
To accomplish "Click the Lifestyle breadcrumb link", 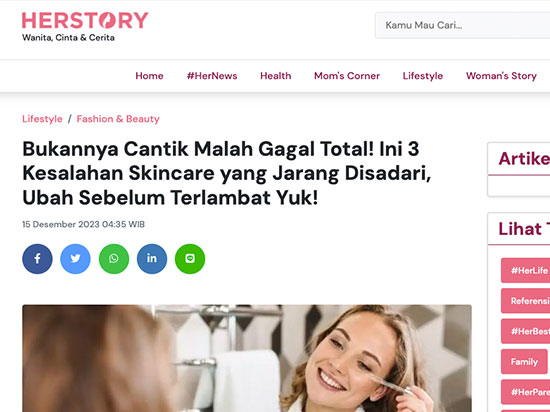I will click(42, 119).
